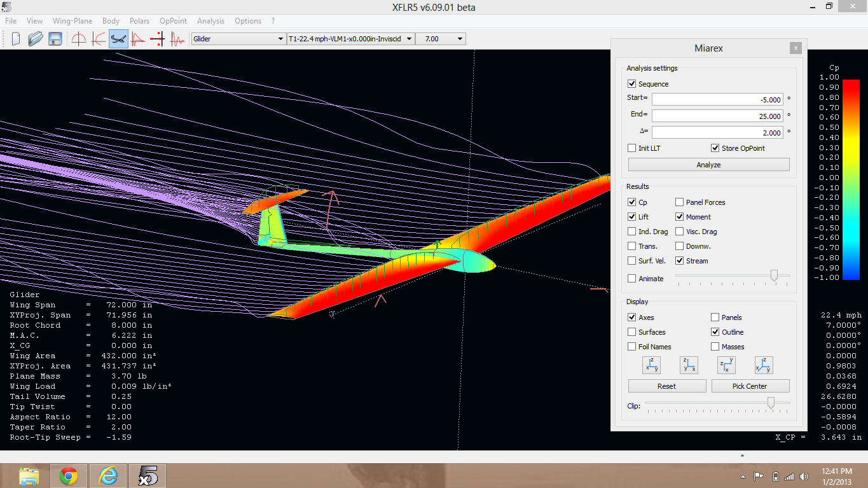
Task: Save the current project
Action: [x=55, y=38]
